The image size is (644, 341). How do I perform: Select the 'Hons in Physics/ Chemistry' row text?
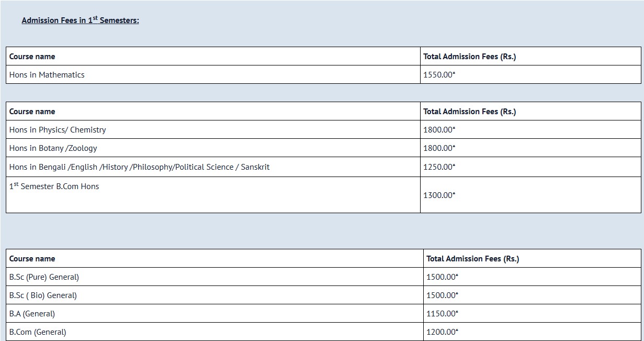tap(58, 130)
